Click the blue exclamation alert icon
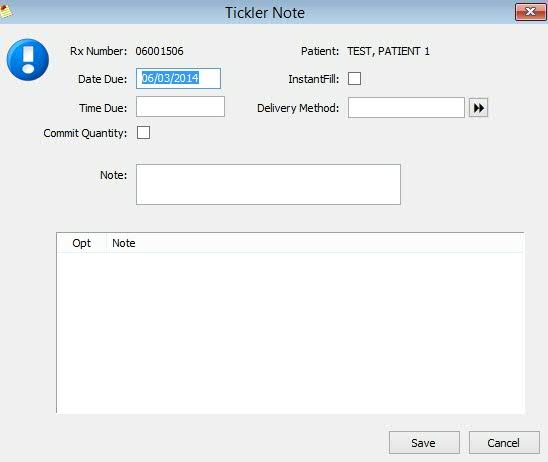This screenshot has width=548, height=462. (x=28, y=60)
